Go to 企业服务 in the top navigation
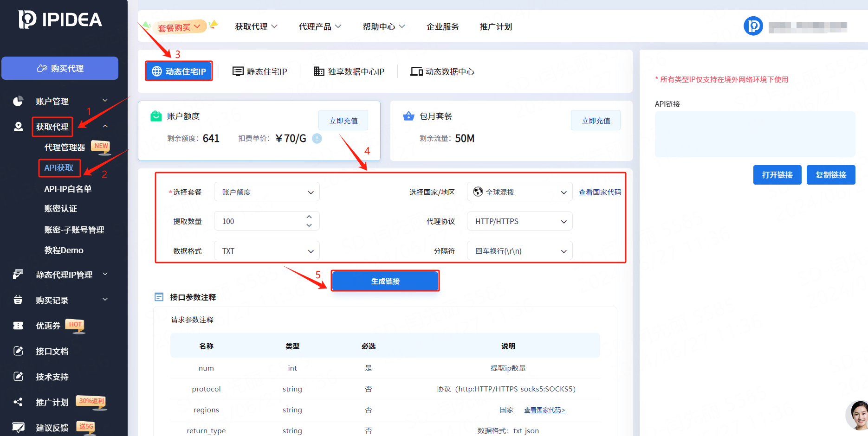 (443, 27)
